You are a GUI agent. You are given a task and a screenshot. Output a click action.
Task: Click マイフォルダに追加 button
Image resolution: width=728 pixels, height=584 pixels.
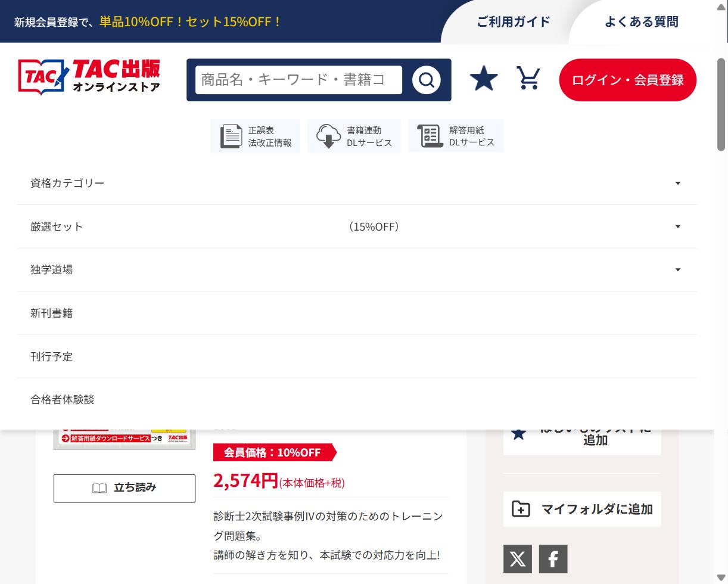coord(582,509)
